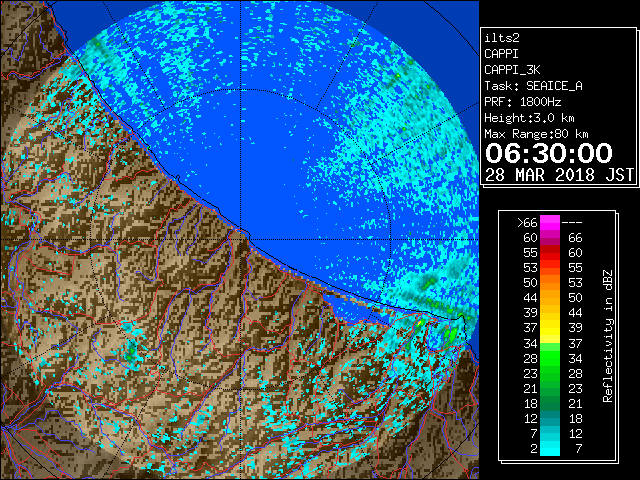Click the 'Reflectivity in dBZ' axis label
Viewport: 640px width, 480px height.
click(x=608, y=336)
